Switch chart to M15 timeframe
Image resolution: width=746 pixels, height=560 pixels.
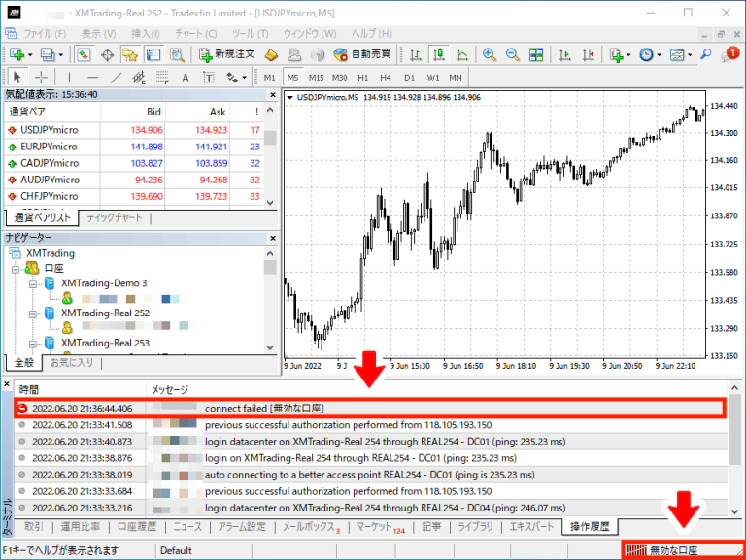pyautogui.click(x=316, y=78)
